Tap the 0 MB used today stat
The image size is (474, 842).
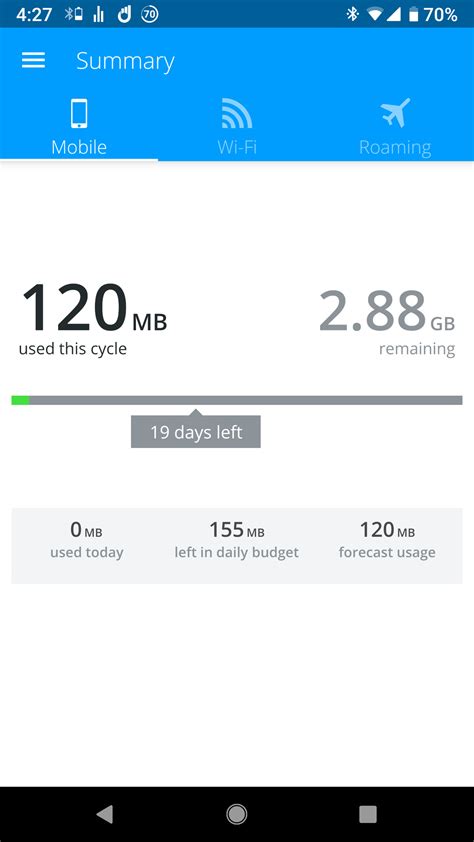86,540
